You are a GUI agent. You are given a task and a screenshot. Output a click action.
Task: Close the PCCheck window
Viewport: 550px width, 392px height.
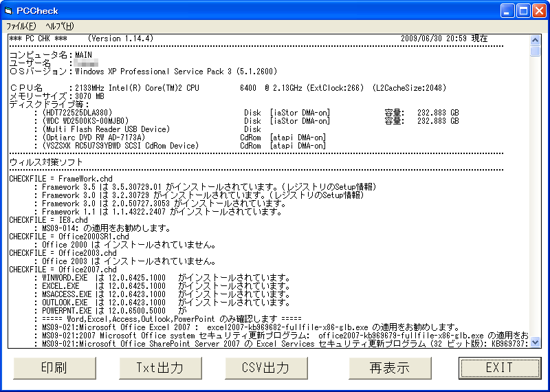(x=539, y=11)
